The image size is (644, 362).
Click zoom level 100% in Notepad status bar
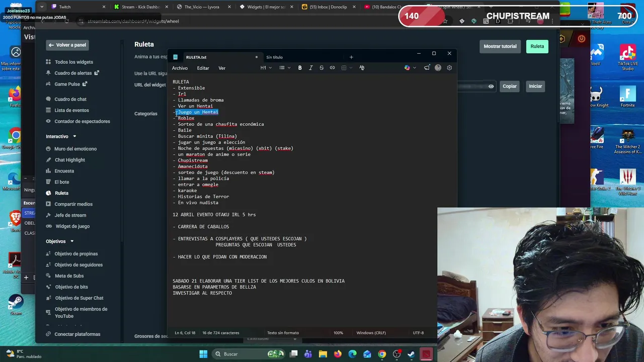[x=338, y=333]
